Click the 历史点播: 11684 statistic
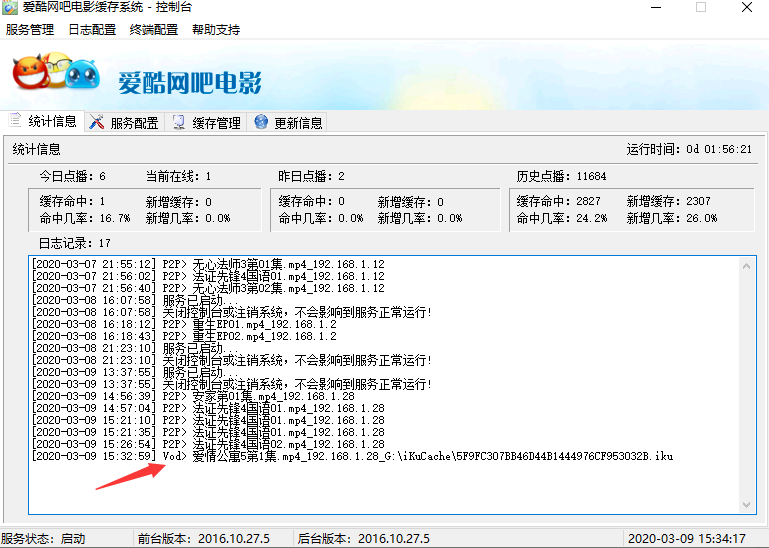The image size is (769, 548). click(562, 176)
